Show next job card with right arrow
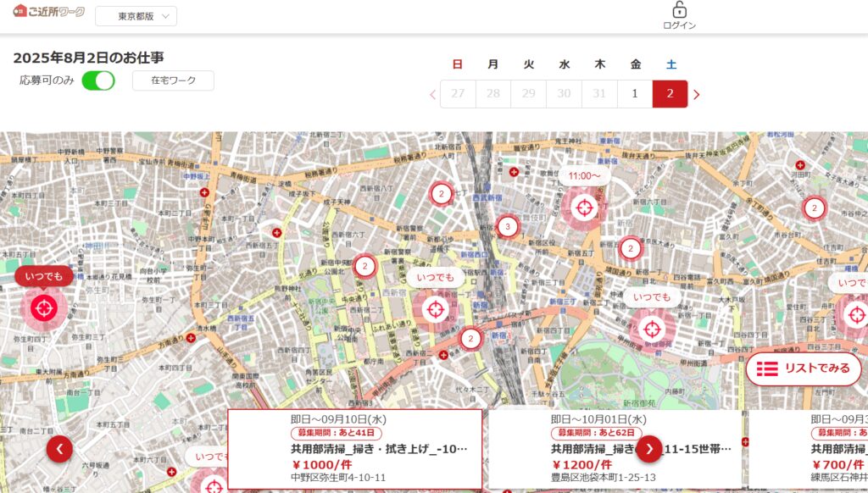This screenshot has width=868, height=493. [x=649, y=449]
